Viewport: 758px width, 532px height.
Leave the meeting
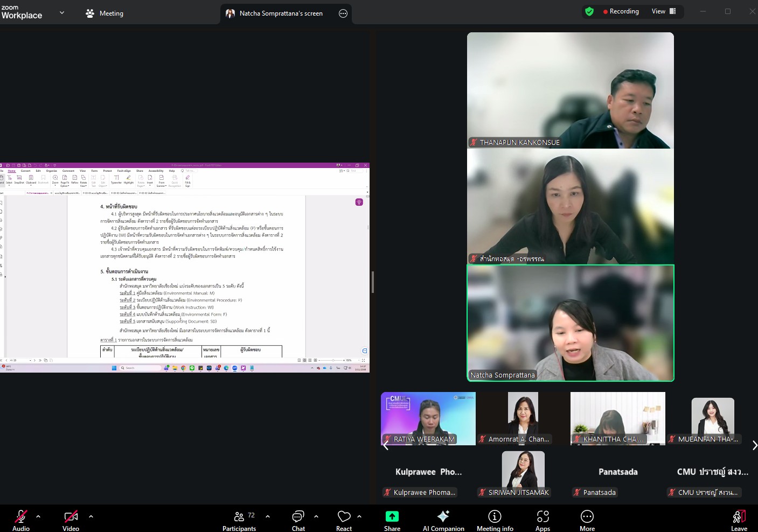pos(739,520)
